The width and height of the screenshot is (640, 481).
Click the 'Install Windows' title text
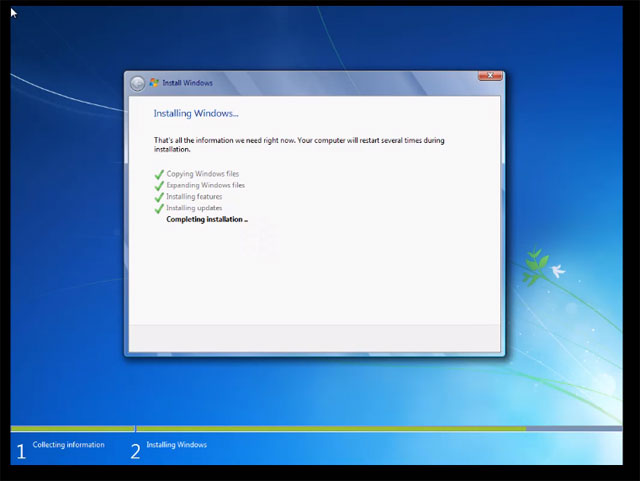click(187, 83)
